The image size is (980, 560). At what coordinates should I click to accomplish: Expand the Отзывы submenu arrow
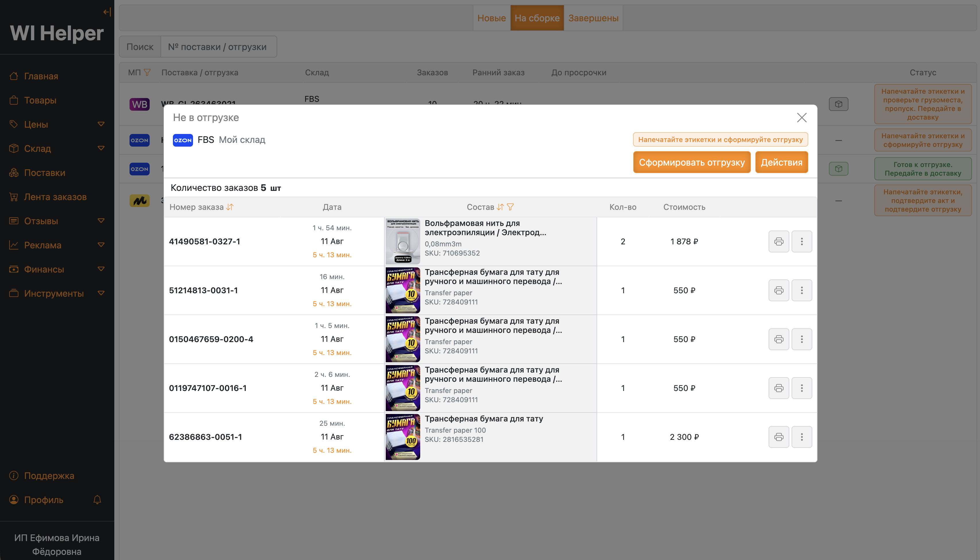(101, 221)
